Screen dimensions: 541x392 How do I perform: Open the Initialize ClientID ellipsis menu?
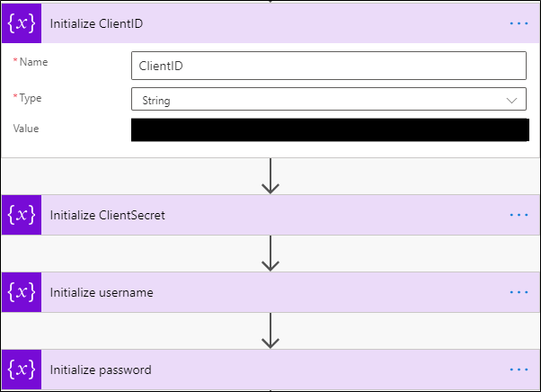(x=519, y=22)
